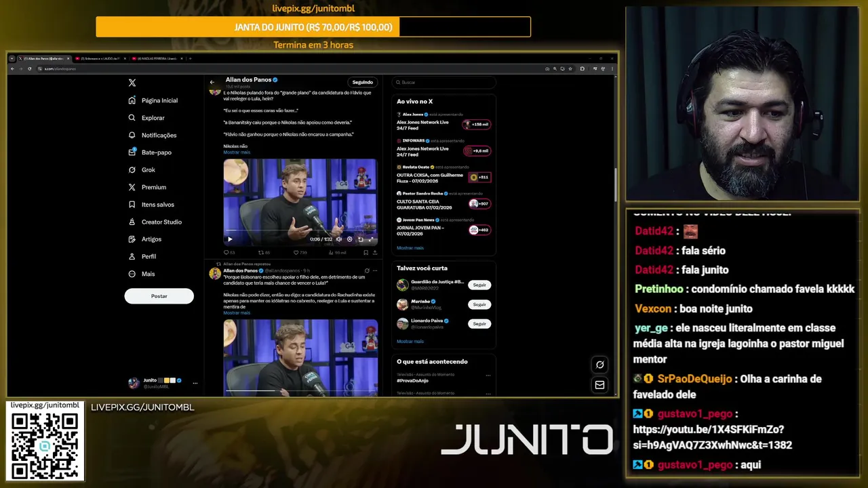Join Alex Jones broadcast with +158 mil listeners
Image resolution: width=868 pixels, height=488 pixels.
point(477,125)
